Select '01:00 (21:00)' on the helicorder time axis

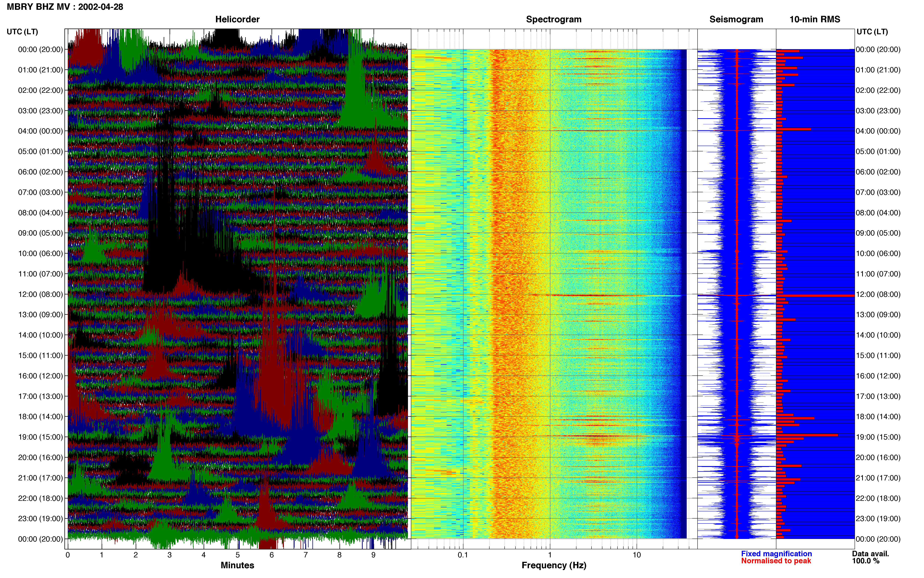click(41, 70)
